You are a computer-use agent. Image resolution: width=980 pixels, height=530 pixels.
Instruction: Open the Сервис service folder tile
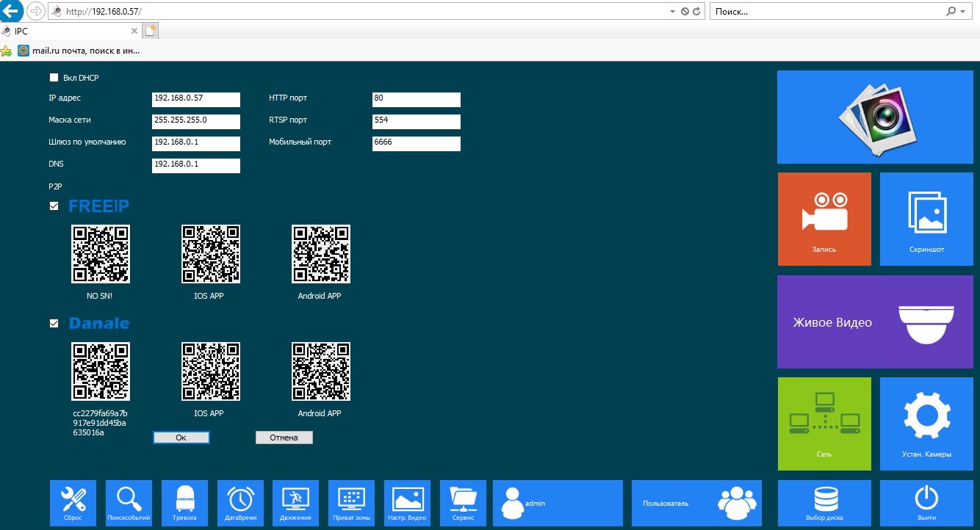[x=463, y=503]
